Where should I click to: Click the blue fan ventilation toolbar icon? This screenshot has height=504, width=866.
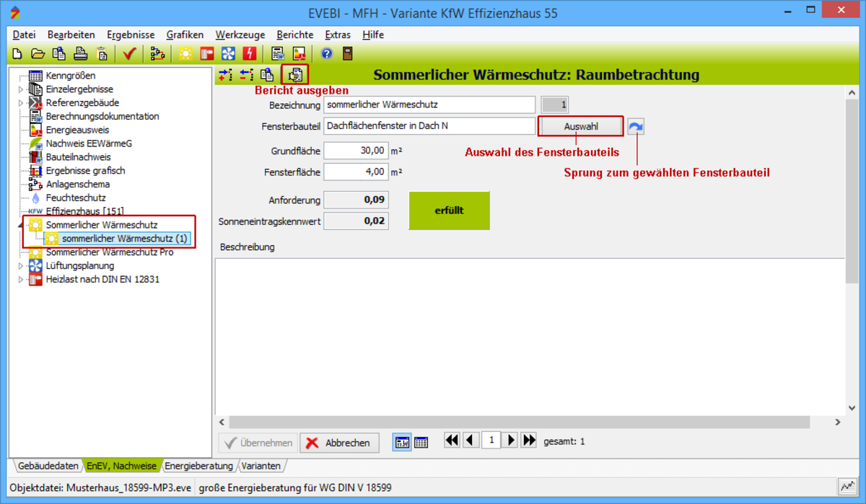click(x=228, y=54)
